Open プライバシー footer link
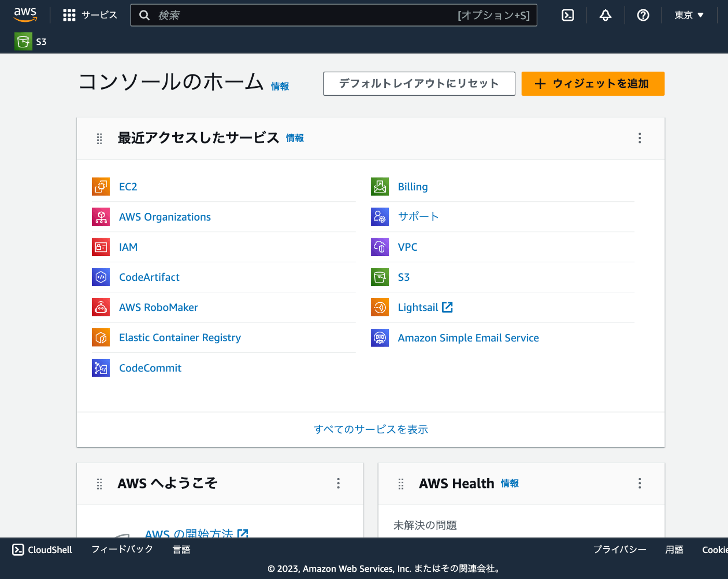728x579 pixels. 620,549
